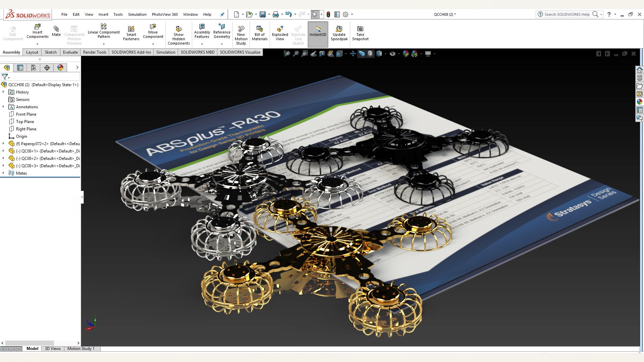This screenshot has height=362, width=644.
Task: Expand Assembly Features dropdown arrow
Action: pos(202,44)
